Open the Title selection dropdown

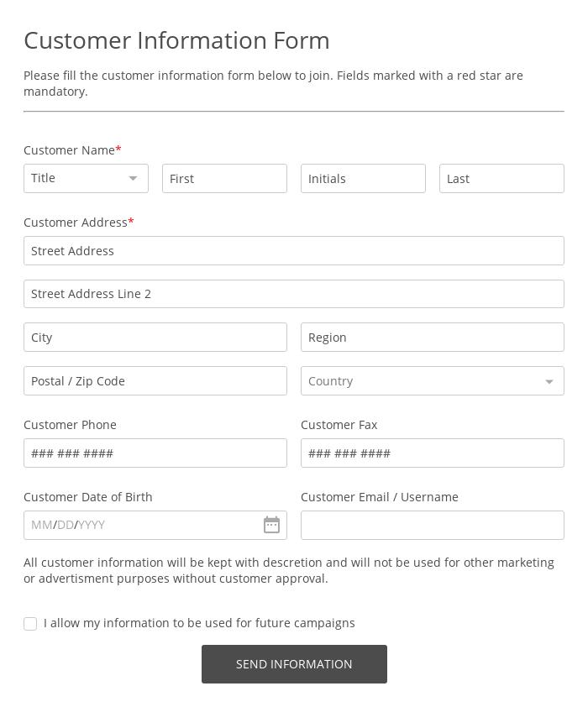[86, 178]
